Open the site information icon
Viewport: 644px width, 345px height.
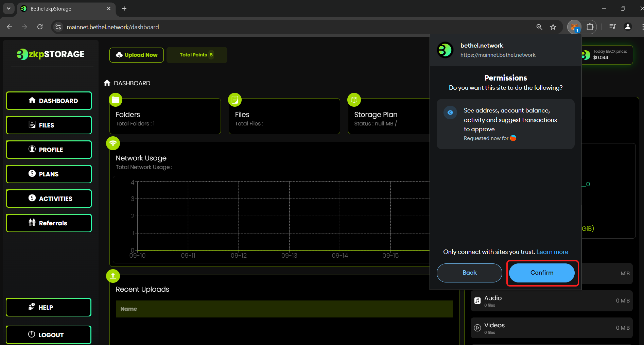(58, 27)
